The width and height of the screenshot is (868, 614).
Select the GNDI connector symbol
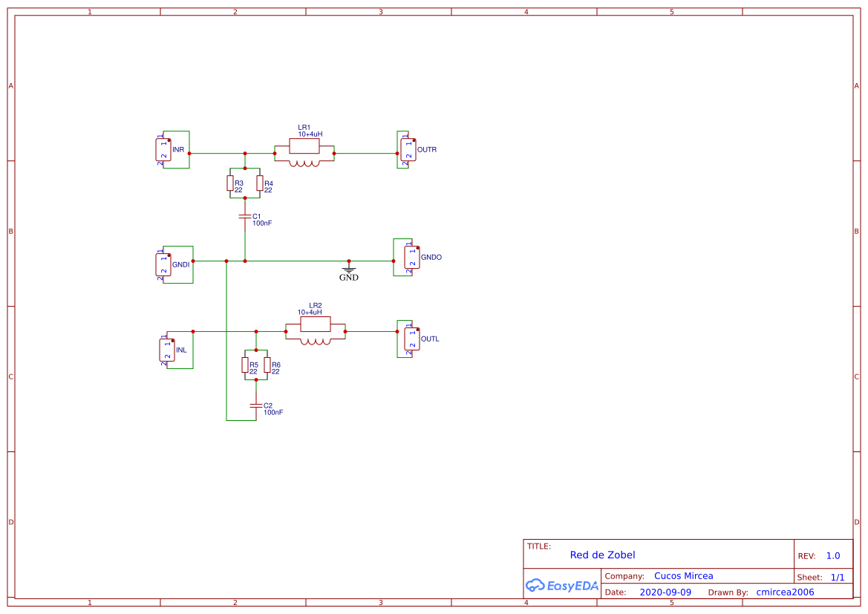coord(163,264)
